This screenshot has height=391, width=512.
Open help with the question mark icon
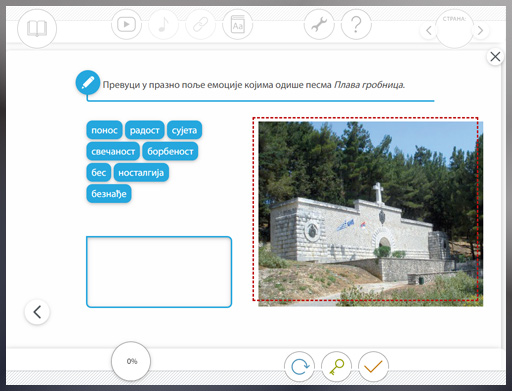pyautogui.click(x=356, y=24)
